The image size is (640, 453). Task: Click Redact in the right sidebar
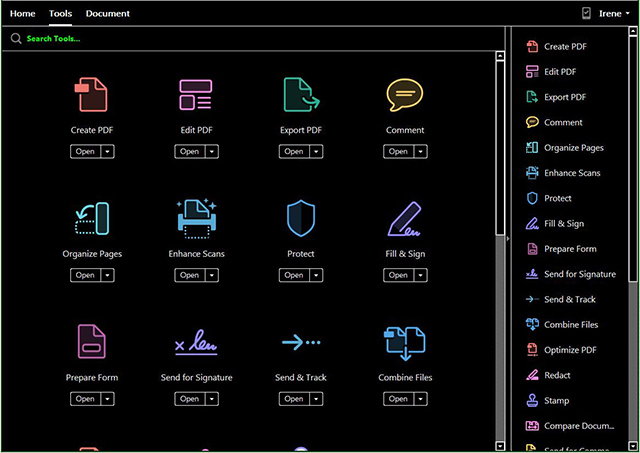[557, 375]
